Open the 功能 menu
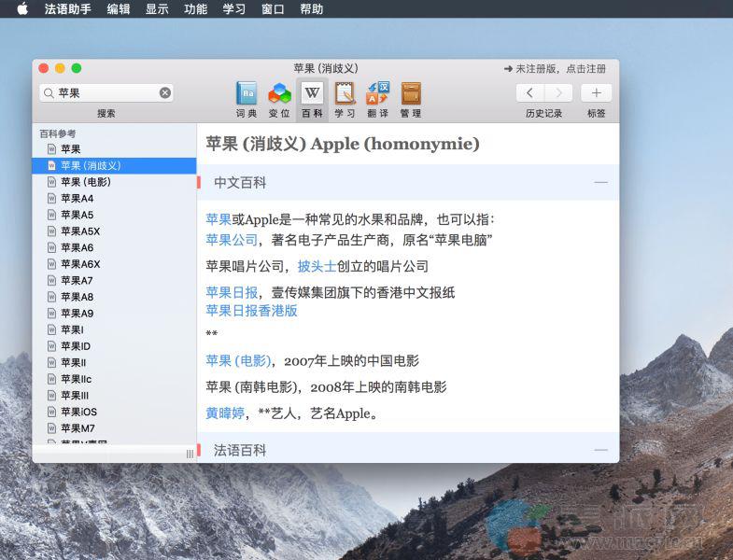 pyautogui.click(x=196, y=9)
